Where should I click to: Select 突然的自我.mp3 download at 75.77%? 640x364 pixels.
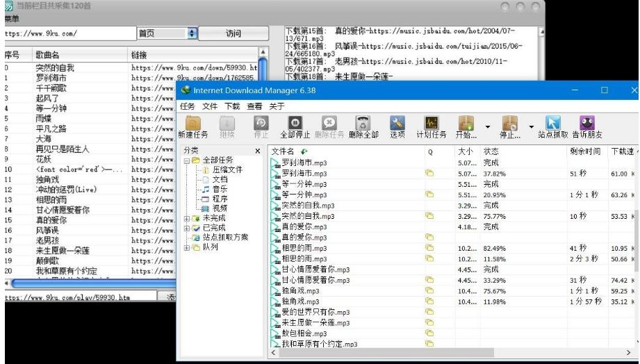click(x=452, y=216)
